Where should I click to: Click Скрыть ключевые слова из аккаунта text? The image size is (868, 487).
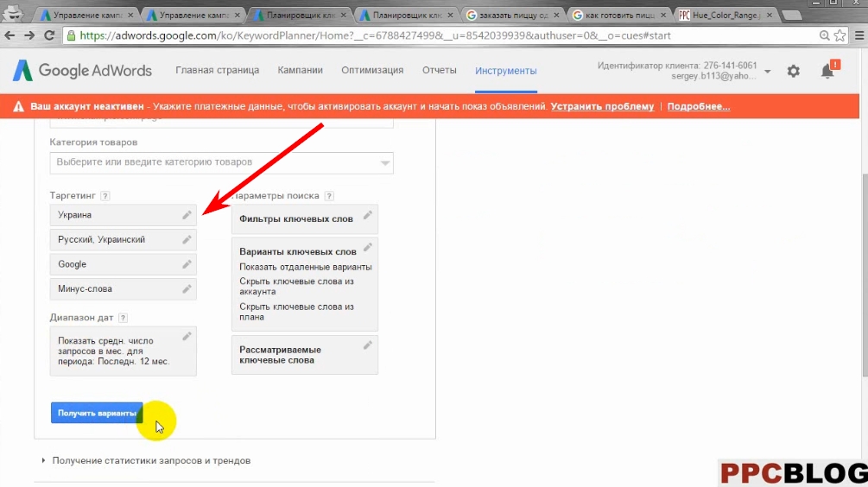click(296, 286)
